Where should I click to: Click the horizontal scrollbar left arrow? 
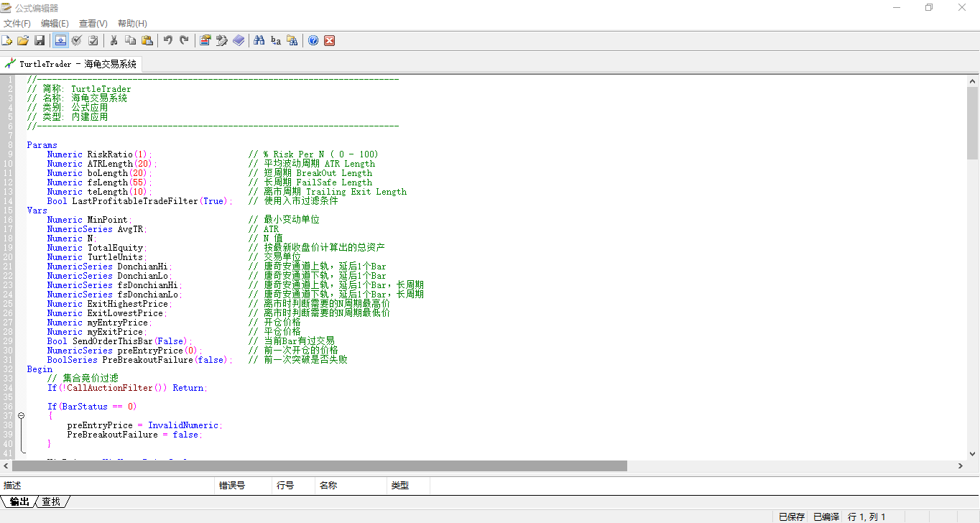click(6, 466)
